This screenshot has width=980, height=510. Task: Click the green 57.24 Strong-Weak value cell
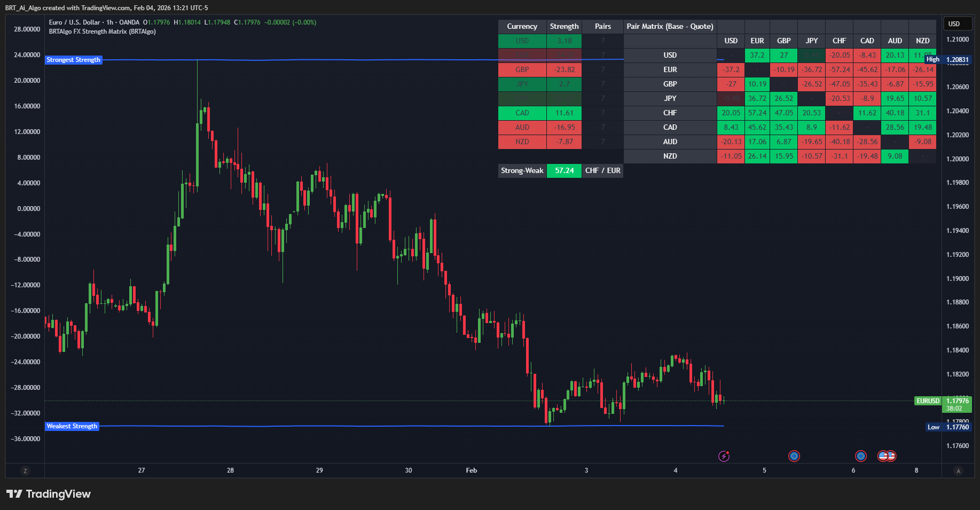[x=564, y=171]
